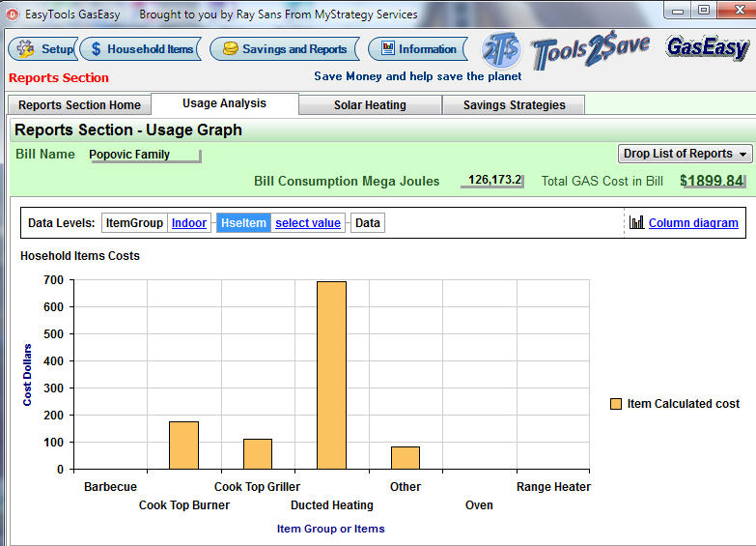The image size is (756, 546).
Task: Click the Column diagram link
Action: coord(693,223)
